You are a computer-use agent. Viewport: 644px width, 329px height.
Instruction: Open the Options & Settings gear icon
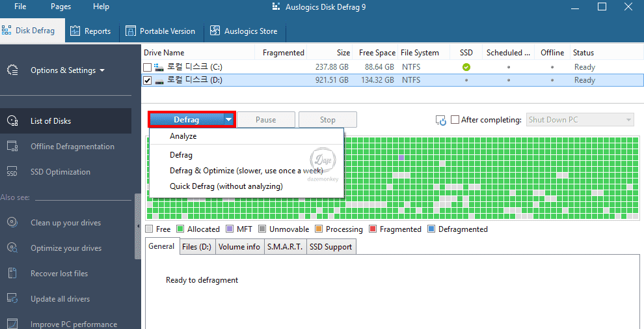[x=12, y=70]
